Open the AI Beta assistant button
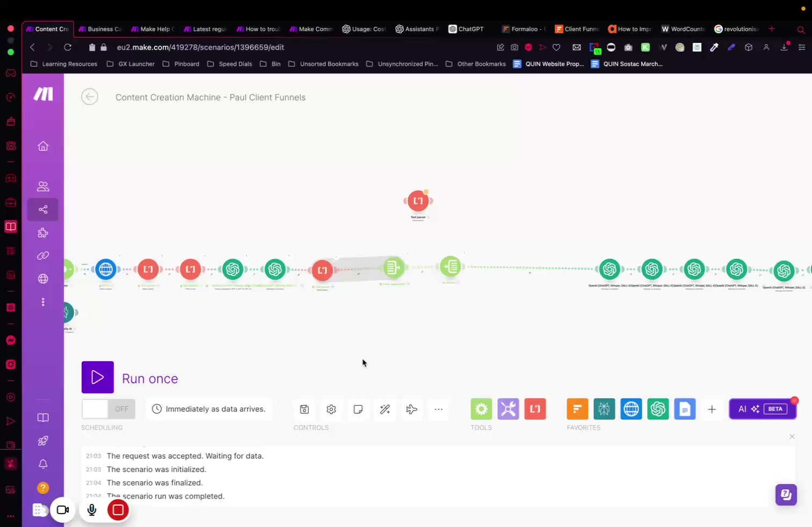Image resolution: width=812 pixels, height=527 pixels. (x=763, y=409)
